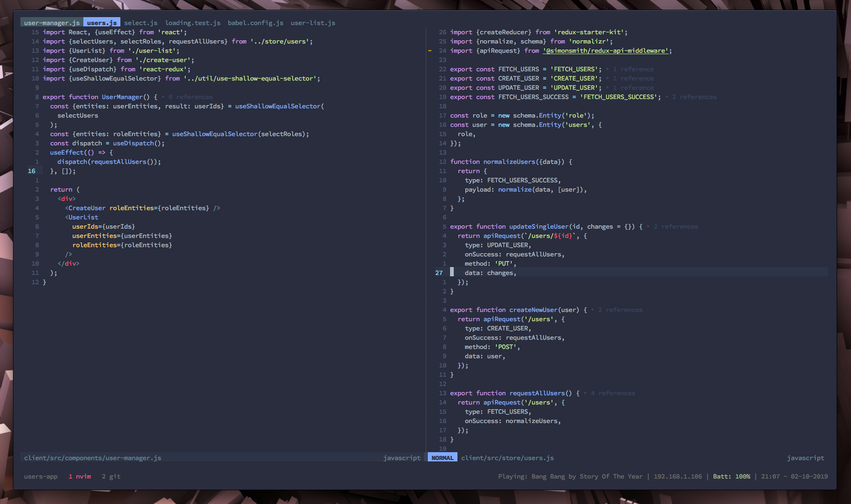Open the loading.test.js tab

[x=192, y=22]
